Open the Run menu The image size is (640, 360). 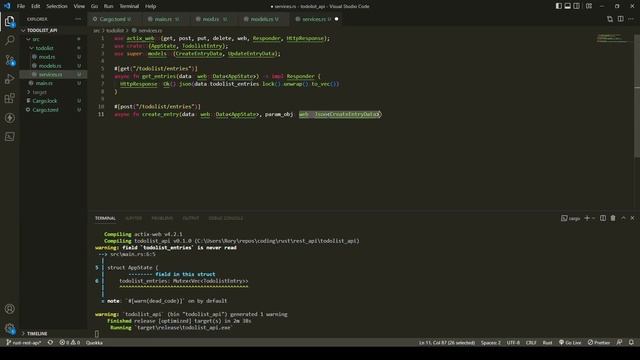pyautogui.click(x=108, y=6)
